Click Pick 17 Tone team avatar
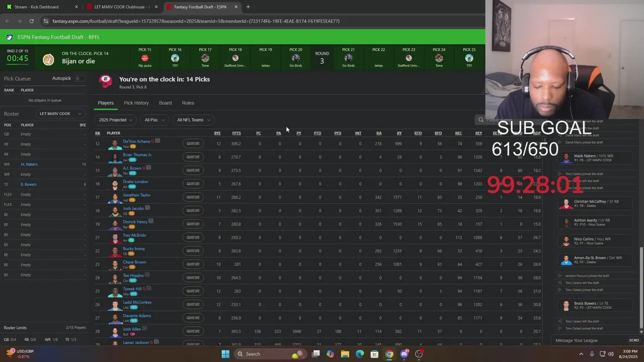Viewport: 644px width, 362px height. tap(205, 58)
